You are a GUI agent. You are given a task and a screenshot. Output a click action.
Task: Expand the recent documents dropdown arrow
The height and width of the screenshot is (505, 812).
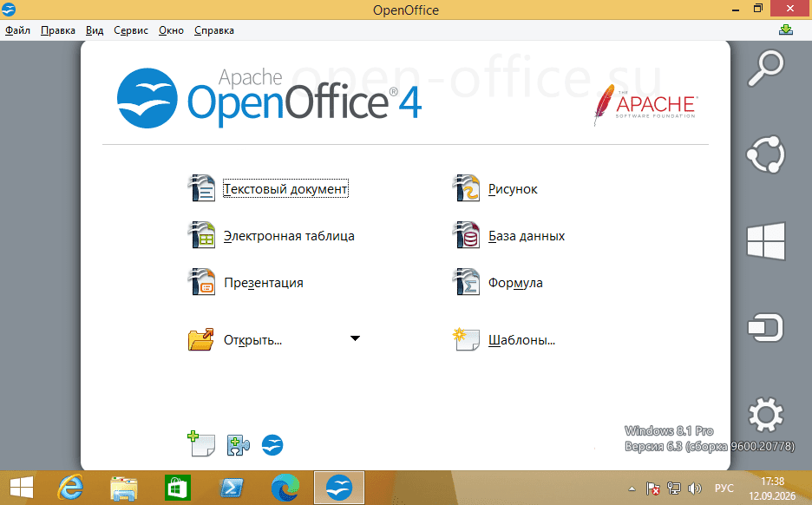[x=356, y=338]
